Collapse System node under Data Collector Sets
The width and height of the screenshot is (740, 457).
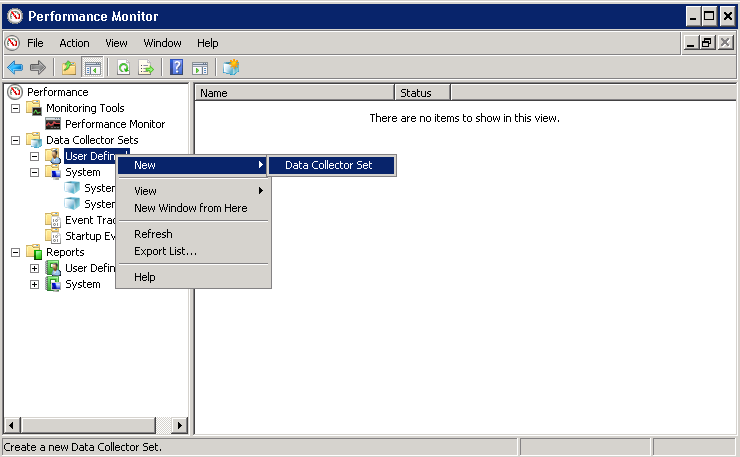click(x=34, y=172)
